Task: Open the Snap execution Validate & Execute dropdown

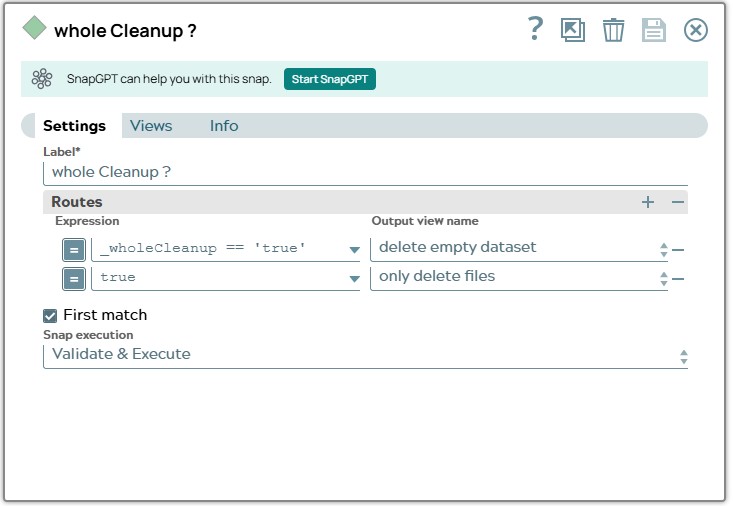Action: click(x=365, y=355)
